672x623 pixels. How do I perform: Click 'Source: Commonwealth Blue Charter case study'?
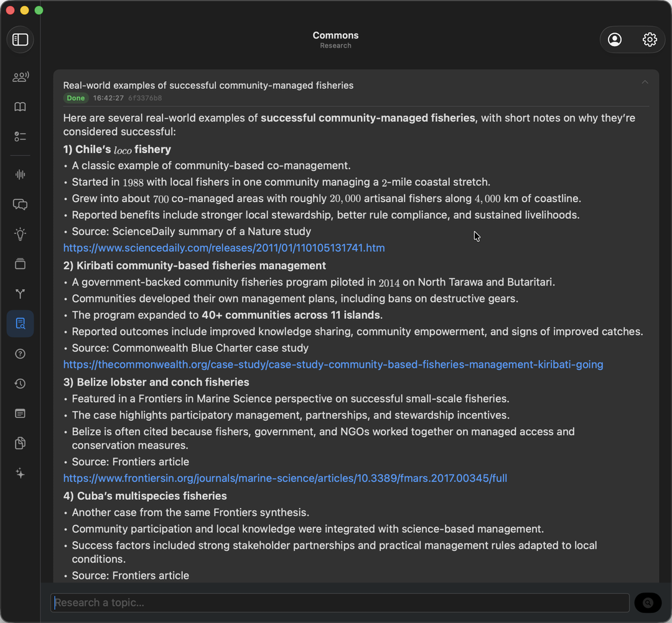click(x=190, y=348)
